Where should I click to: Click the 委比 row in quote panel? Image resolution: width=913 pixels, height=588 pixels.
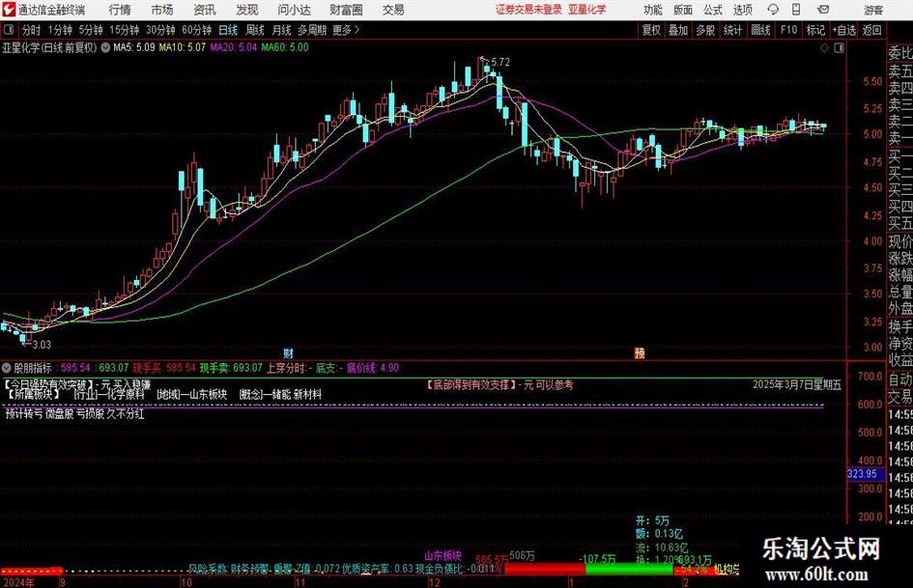pyautogui.click(x=900, y=53)
